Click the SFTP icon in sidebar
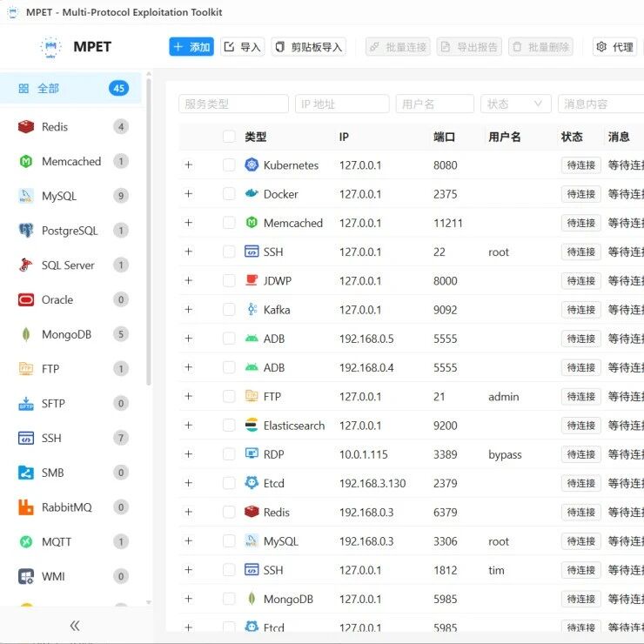The height and width of the screenshot is (644, 644). 26,403
